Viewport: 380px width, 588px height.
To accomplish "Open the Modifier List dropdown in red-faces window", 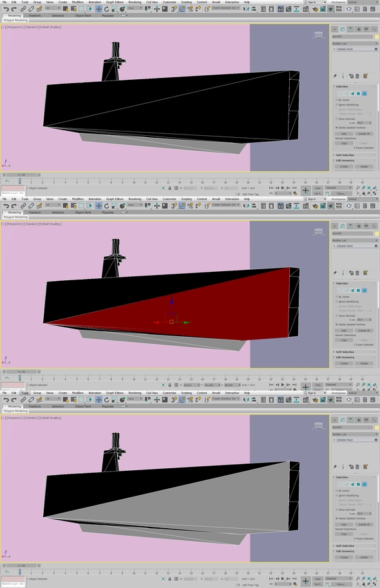I will coord(354,240).
